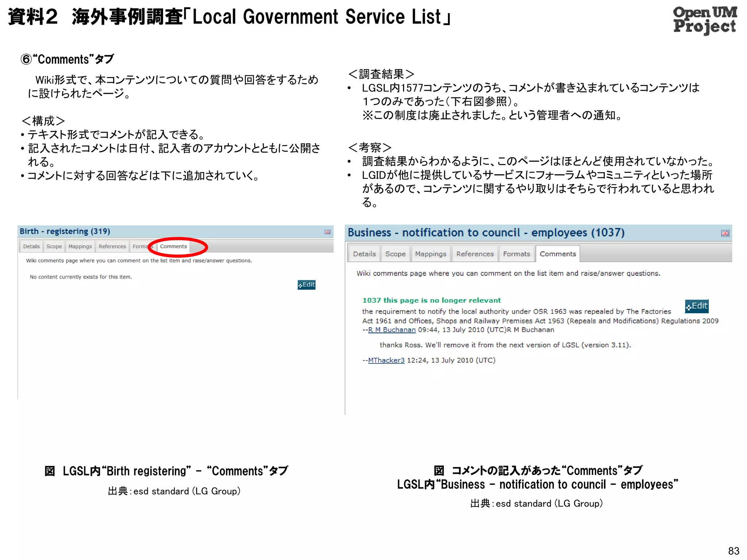The image size is (747, 560).
Task: Open MThacker3 user link
Action: coord(386,361)
